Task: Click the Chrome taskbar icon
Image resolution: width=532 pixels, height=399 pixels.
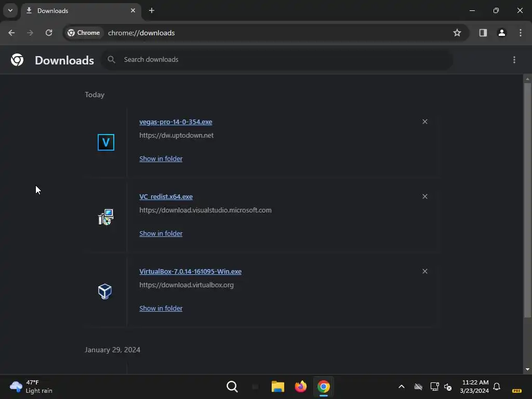Action: (x=323, y=387)
